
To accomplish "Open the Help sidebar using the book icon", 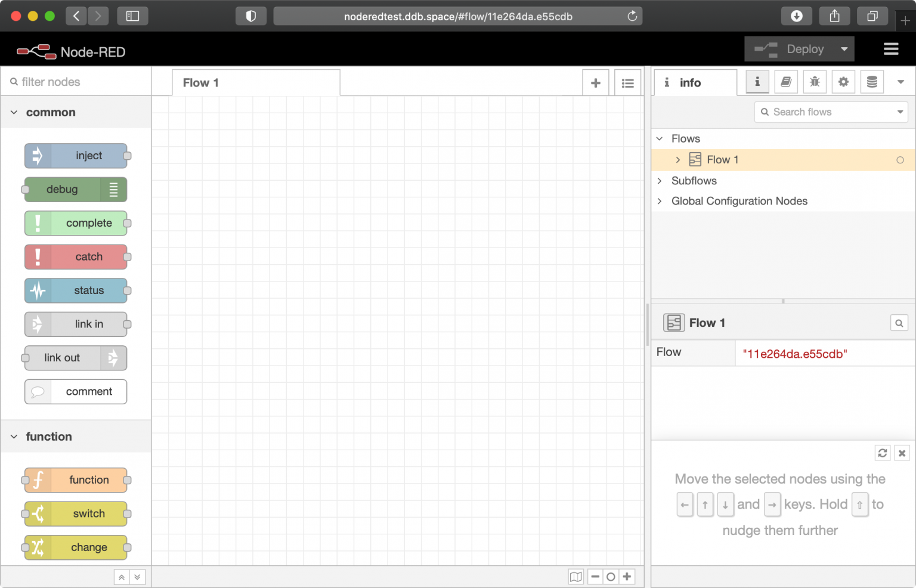I will click(786, 82).
